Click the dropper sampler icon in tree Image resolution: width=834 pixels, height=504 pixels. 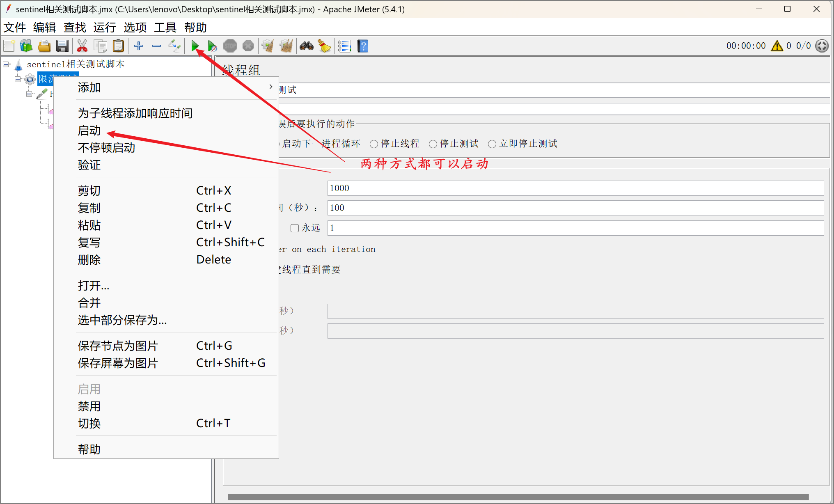point(41,94)
